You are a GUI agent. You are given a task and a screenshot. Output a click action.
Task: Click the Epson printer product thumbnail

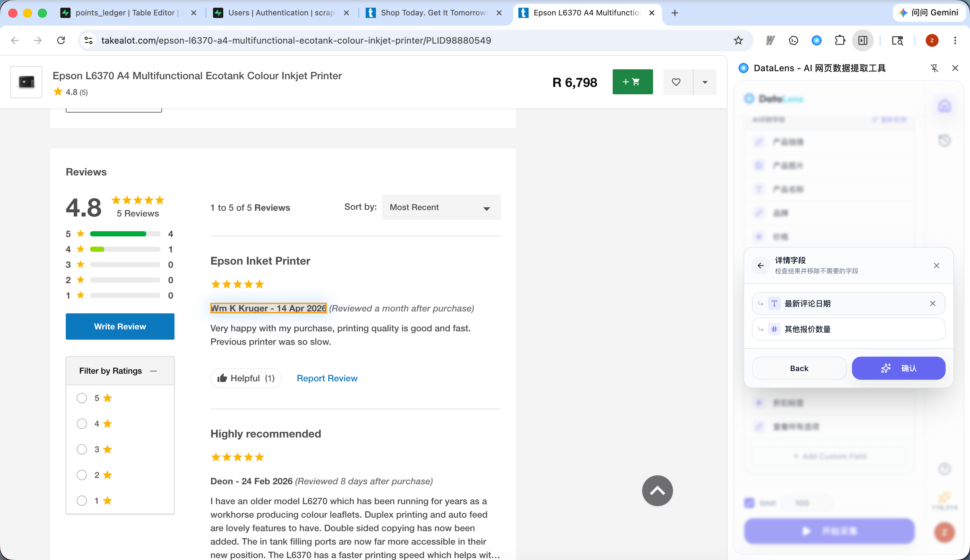(26, 82)
